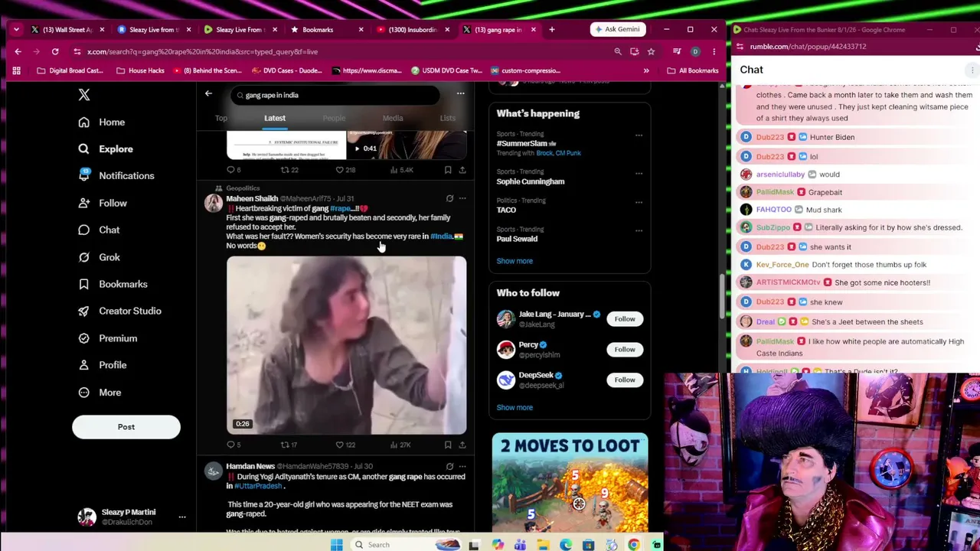Screen dimensions: 980x551
Task: Expand hidden bookmarks overflow chevron
Action: (646, 70)
